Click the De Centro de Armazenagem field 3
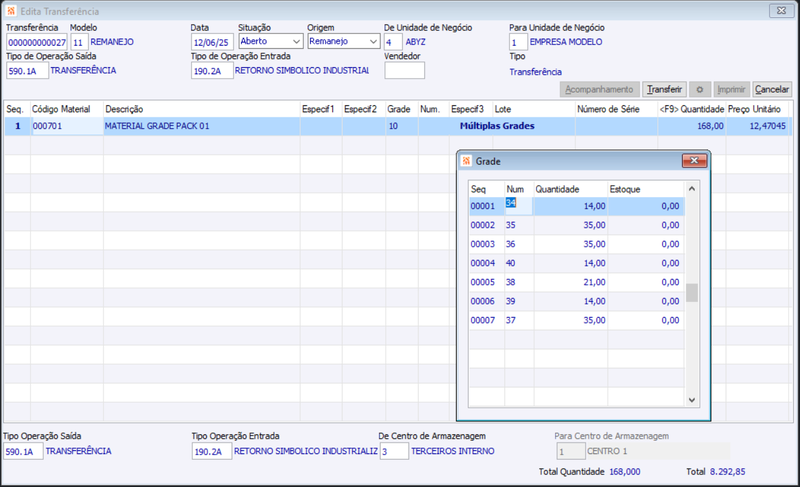The height and width of the screenshot is (487, 800). point(394,451)
